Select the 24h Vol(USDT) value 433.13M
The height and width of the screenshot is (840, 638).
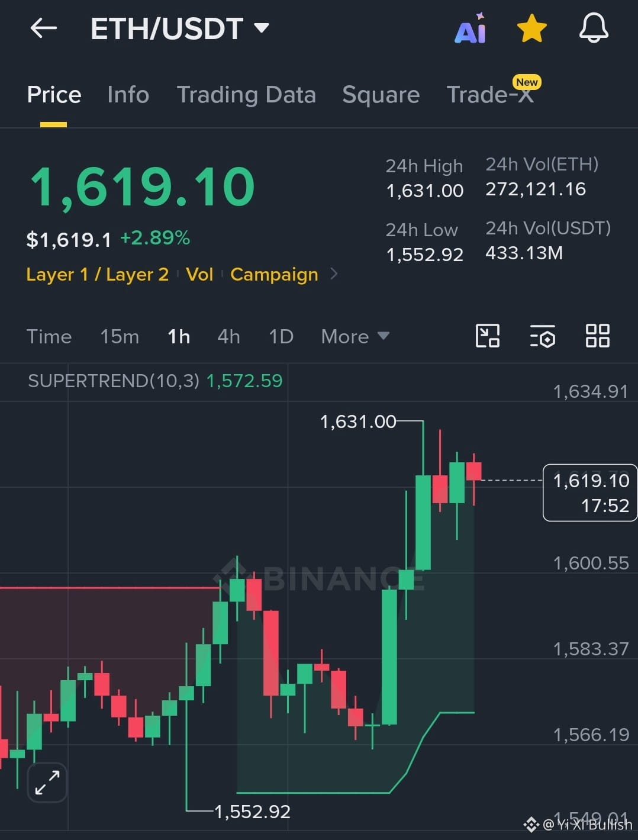pyautogui.click(x=524, y=253)
